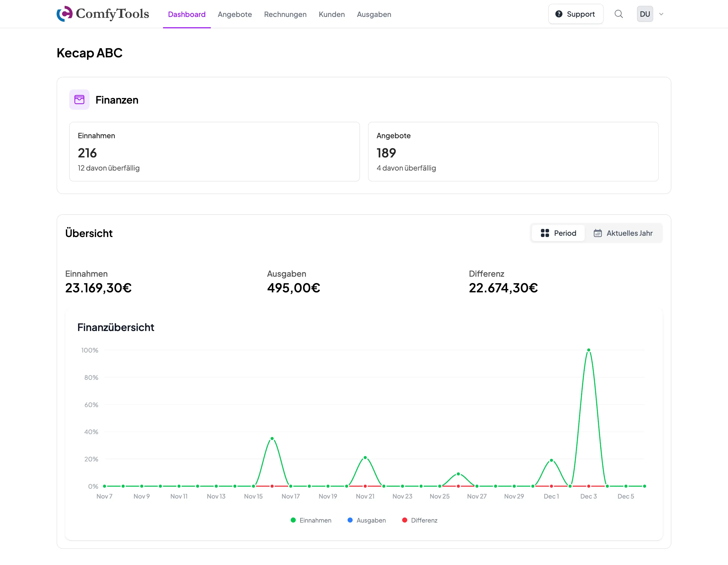Image resolution: width=728 pixels, height=565 pixels.
Task: Open search via the magnifier icon
Action: [x=619, y=14]
